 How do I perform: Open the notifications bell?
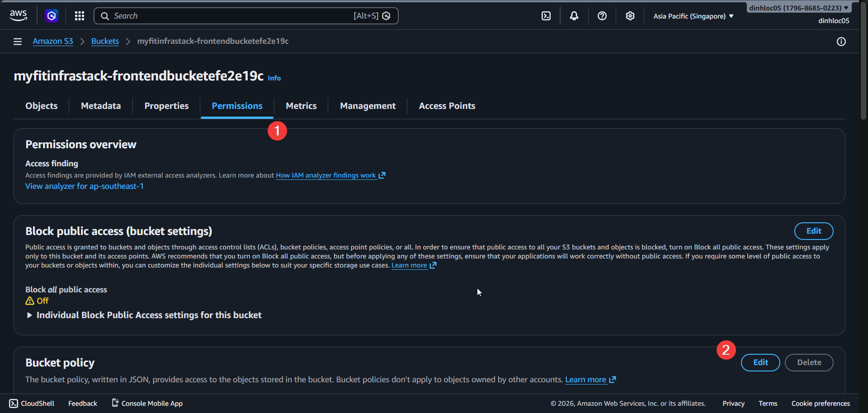(x=574, y=16)
